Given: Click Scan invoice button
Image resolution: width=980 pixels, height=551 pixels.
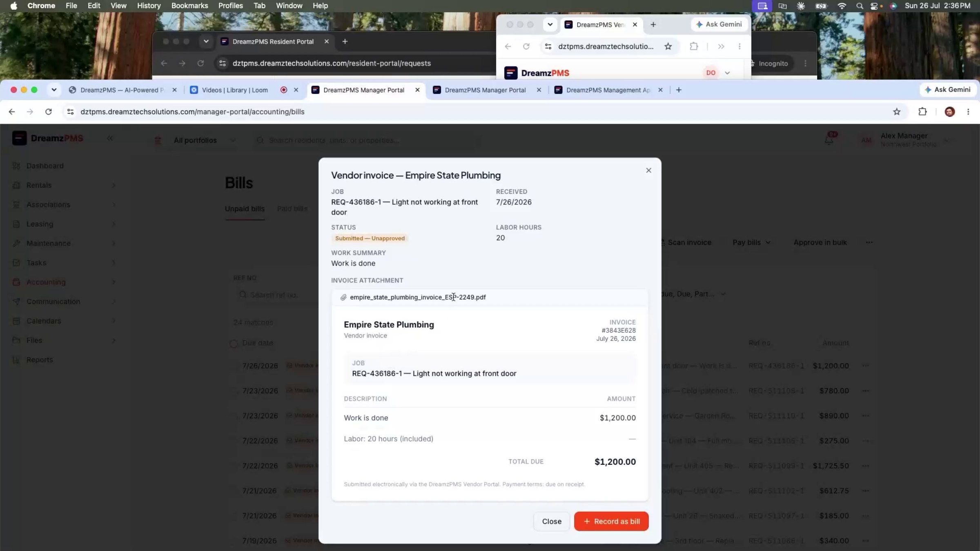Looking at the screenshot, I should click(686, 242).
